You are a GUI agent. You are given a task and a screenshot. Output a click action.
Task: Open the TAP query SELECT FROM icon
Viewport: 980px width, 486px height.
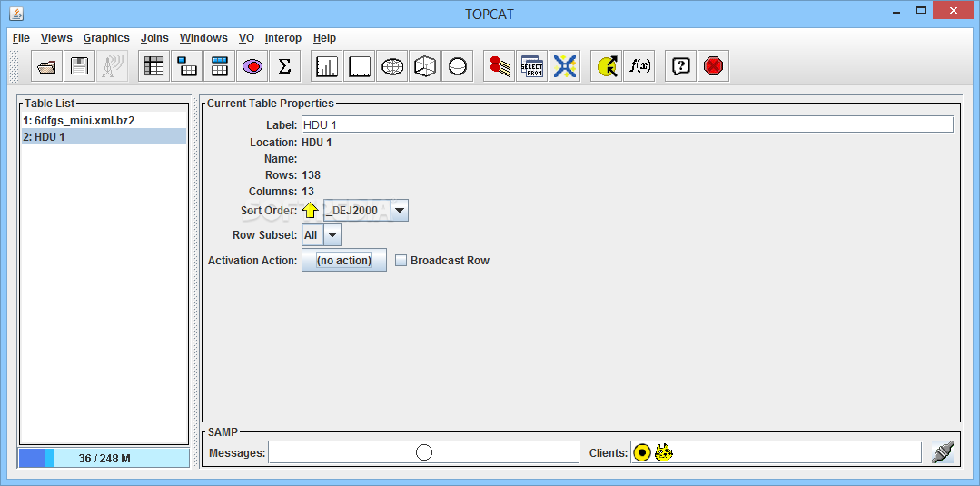pyautogui.click(x=532, y=66)
